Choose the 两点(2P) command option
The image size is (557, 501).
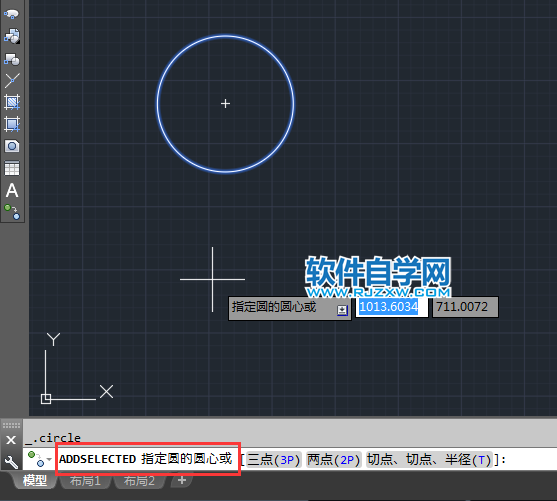point(334,460)
